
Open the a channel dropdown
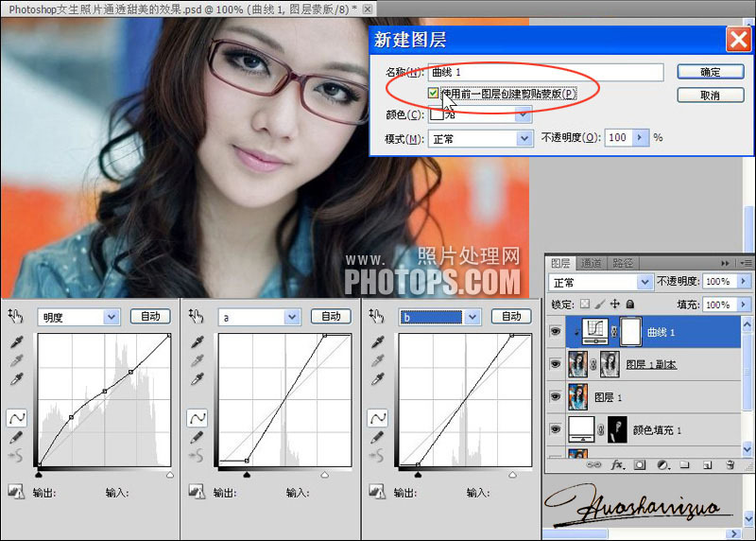point(292,317)
